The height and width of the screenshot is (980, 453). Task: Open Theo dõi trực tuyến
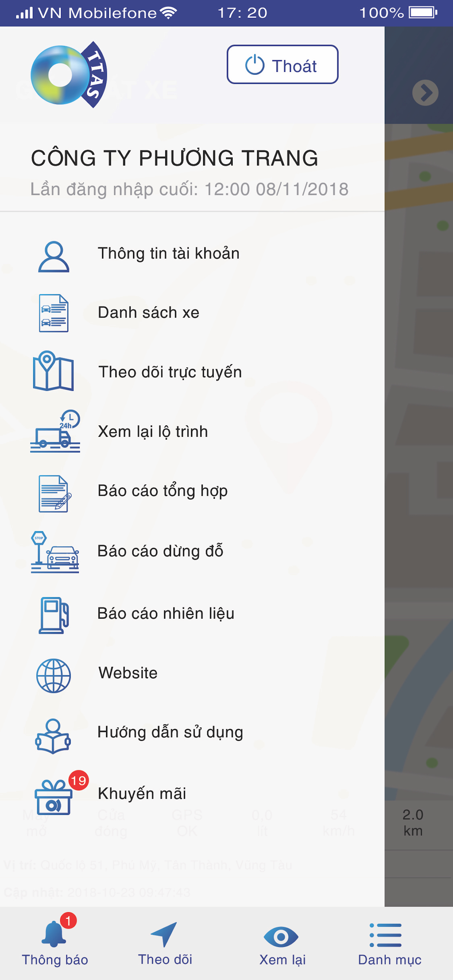click(170, 372)
